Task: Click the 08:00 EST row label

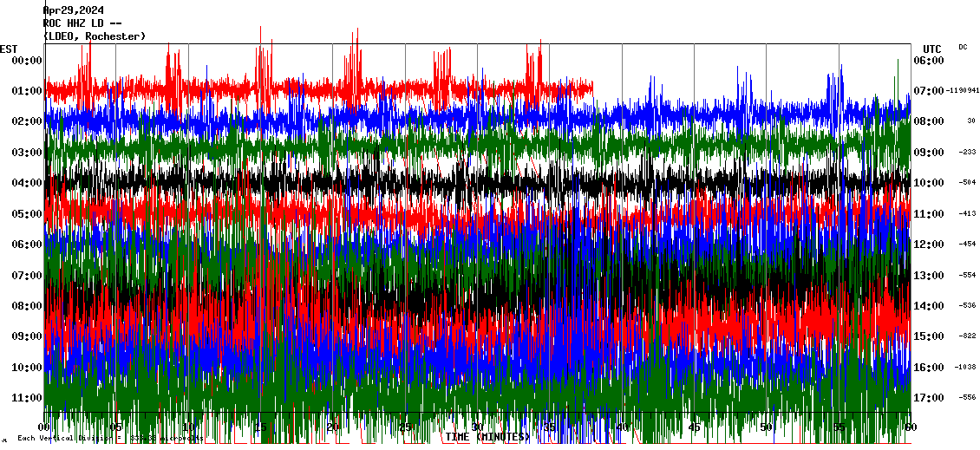Action: click(x=27, y=306)
